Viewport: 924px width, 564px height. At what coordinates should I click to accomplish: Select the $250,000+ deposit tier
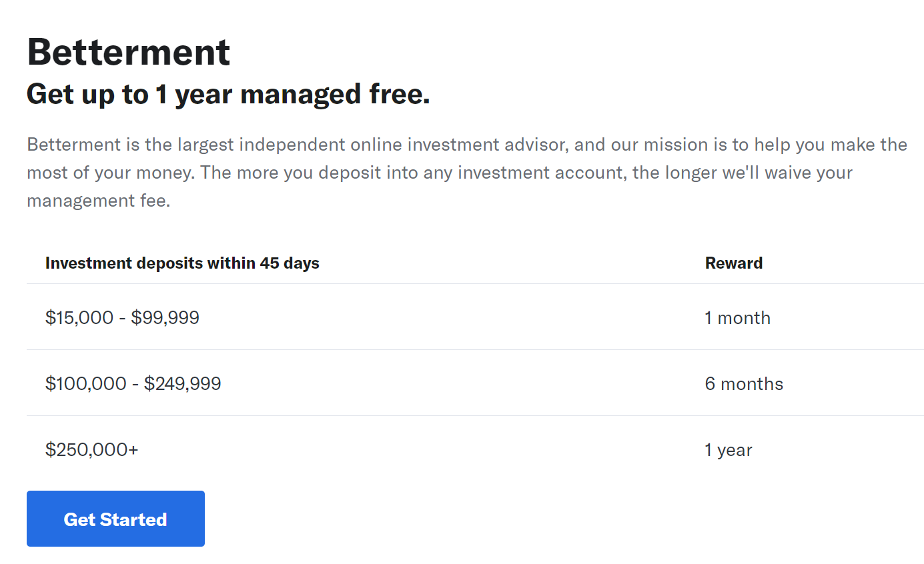pyautogui.click(x=92, y=450)
